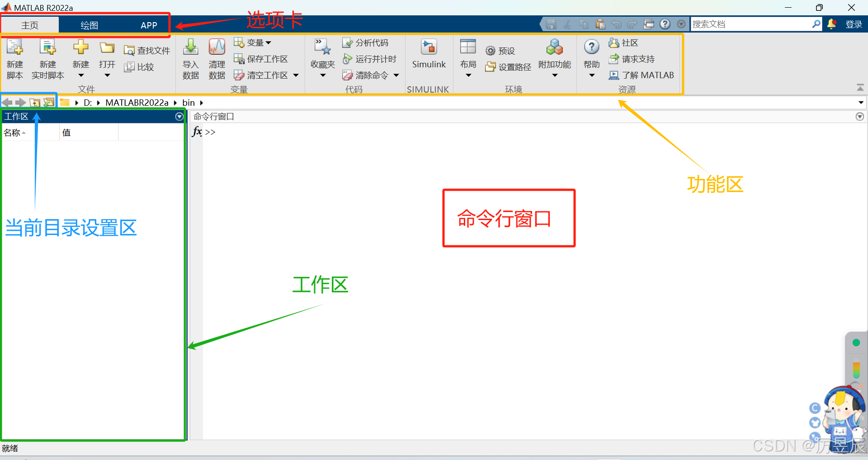Switch to the 主页 (Home) tab
This screenshot has height=460, width=868.
30,25
